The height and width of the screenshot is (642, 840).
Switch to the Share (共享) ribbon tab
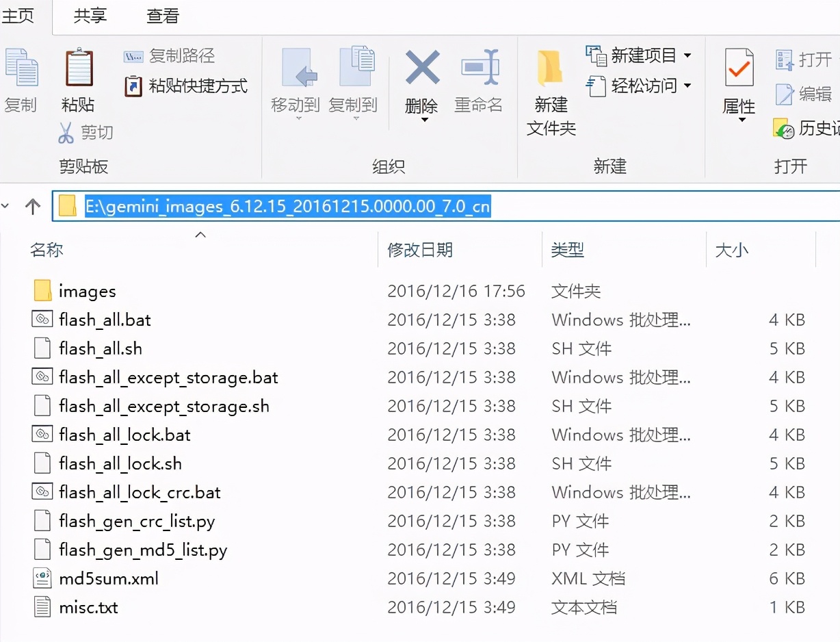[x=90, y=16]
